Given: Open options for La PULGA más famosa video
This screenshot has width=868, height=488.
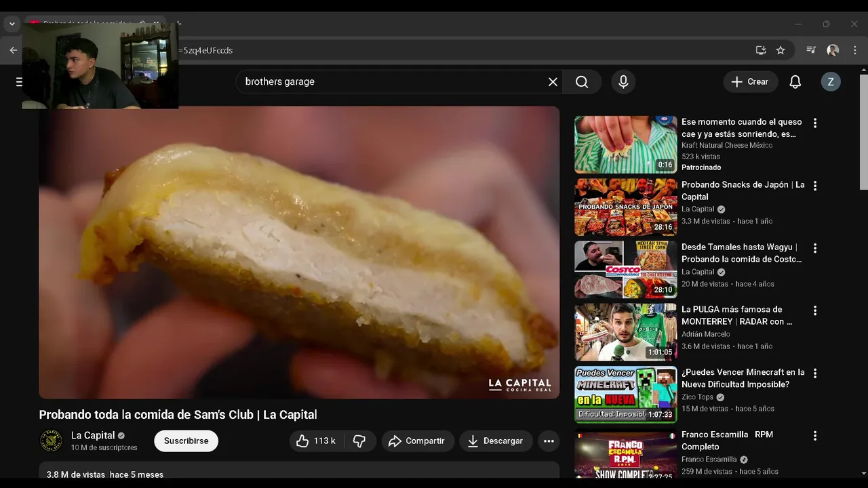Looking at the screenshot, I should tap(815, 310).
